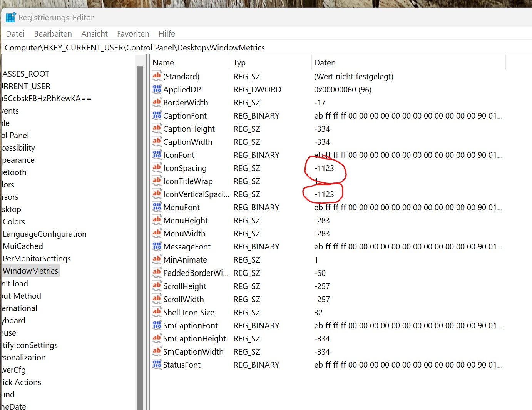Select the WindowMetrics key in the tree
Screen dimensions: 532x410
click(x=30, y=271)
